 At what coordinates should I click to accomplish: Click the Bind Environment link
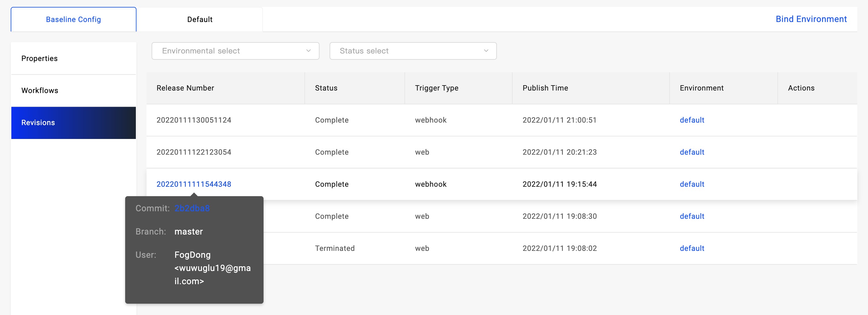811,19
